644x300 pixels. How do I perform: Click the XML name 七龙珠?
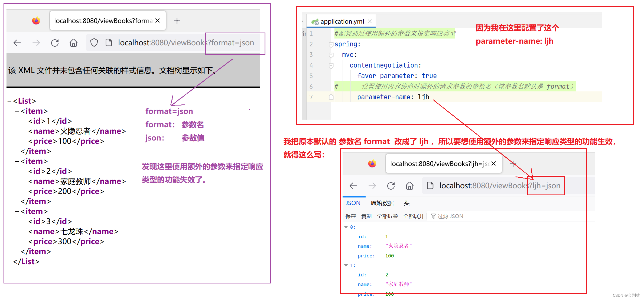coord(71,232)
